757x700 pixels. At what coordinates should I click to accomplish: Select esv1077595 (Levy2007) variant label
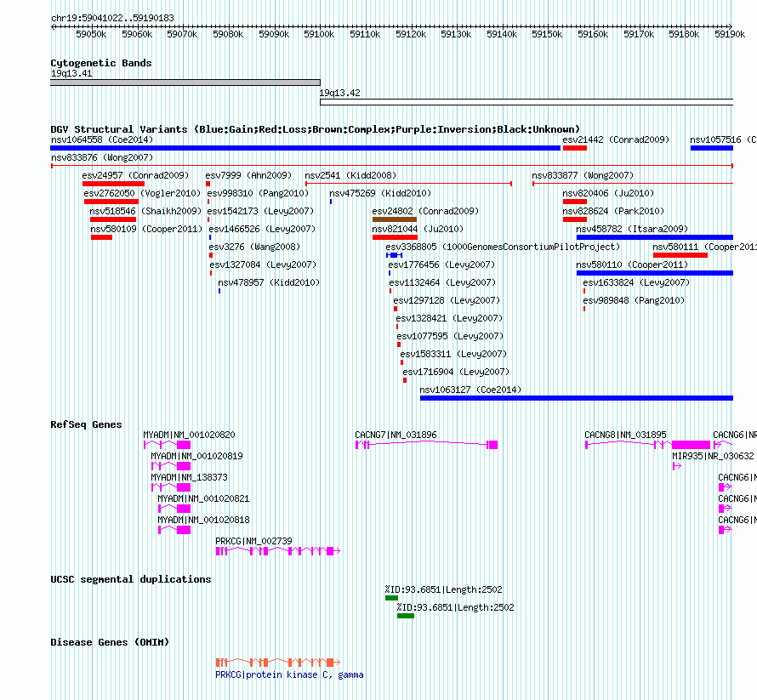(450, 336)
